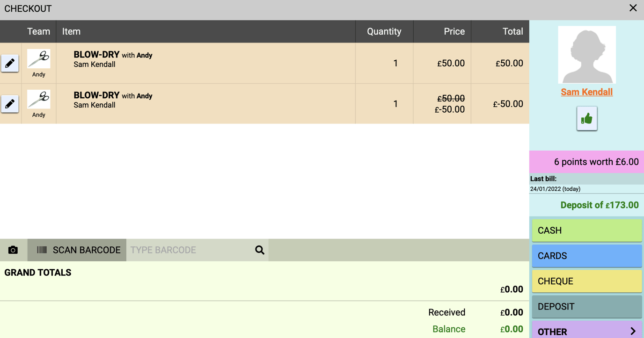
Task: Open Sam Kendall's client profile
Action: [x=586, y=92]
